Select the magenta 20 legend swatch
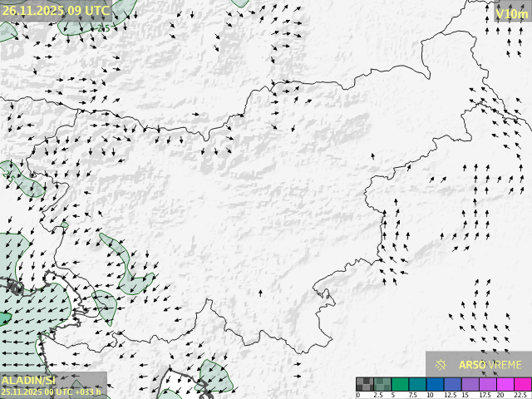532x399 pixels. [504, 384]
